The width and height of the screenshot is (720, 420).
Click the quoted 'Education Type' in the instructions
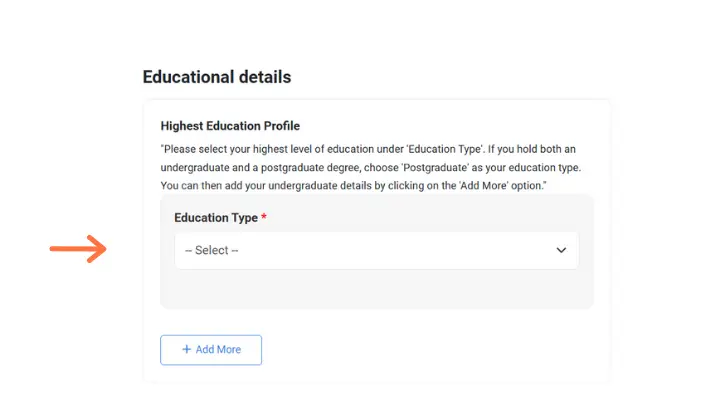445,149
